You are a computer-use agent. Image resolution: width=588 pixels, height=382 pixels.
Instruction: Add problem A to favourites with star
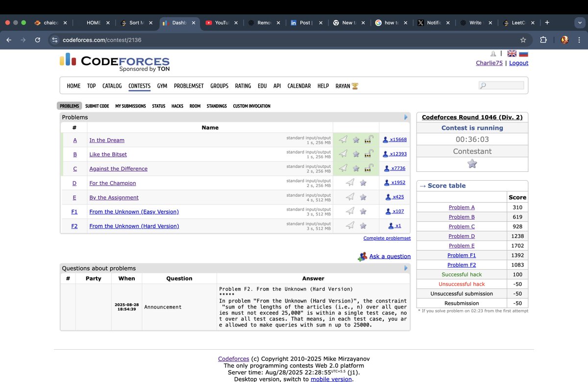tap(356, 140)
